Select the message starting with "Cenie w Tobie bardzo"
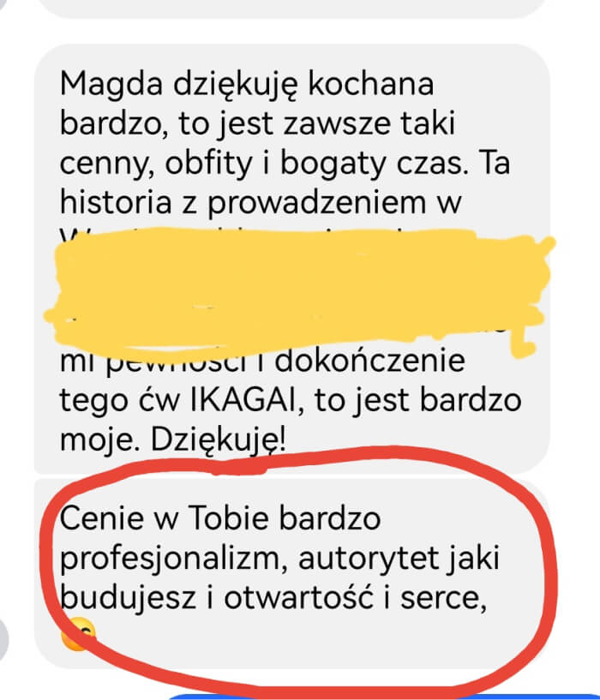The image size is (600, 700). click(x=292, y=573)
